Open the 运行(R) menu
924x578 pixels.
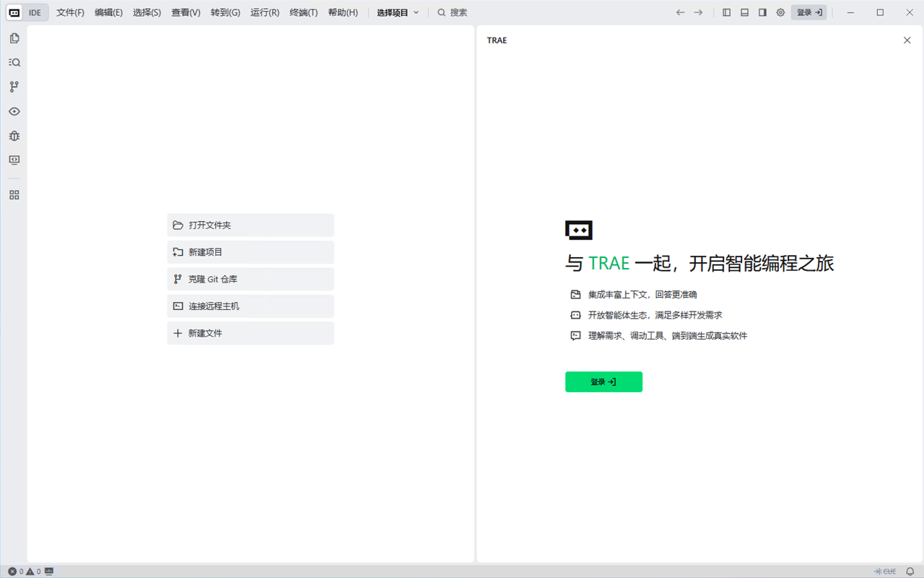tap(265, 12)
